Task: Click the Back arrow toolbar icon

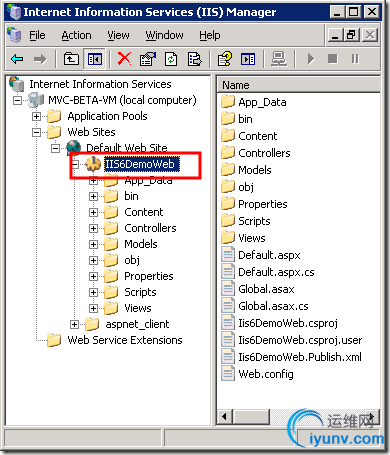Action: 17,59
